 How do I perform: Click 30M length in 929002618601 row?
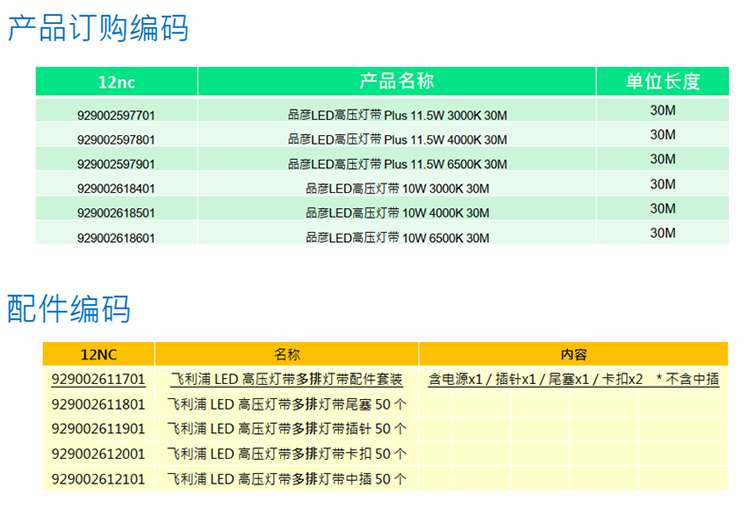tap(663, 233)
